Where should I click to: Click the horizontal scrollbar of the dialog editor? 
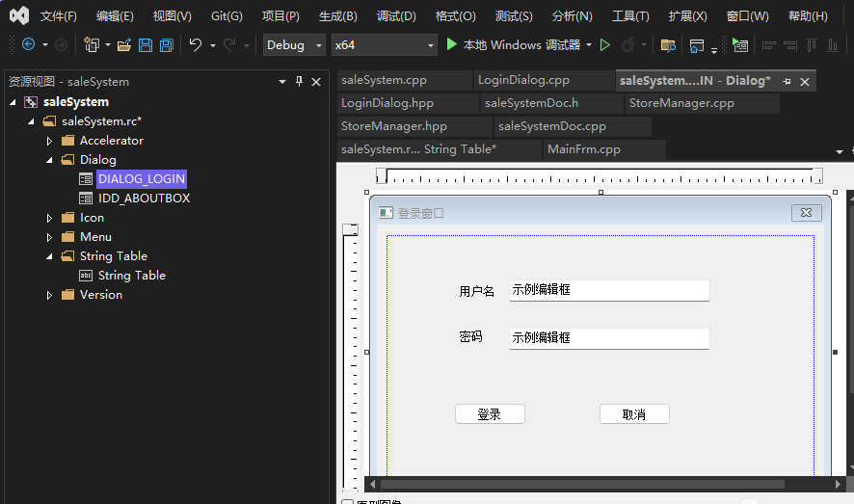click(582, 484)
